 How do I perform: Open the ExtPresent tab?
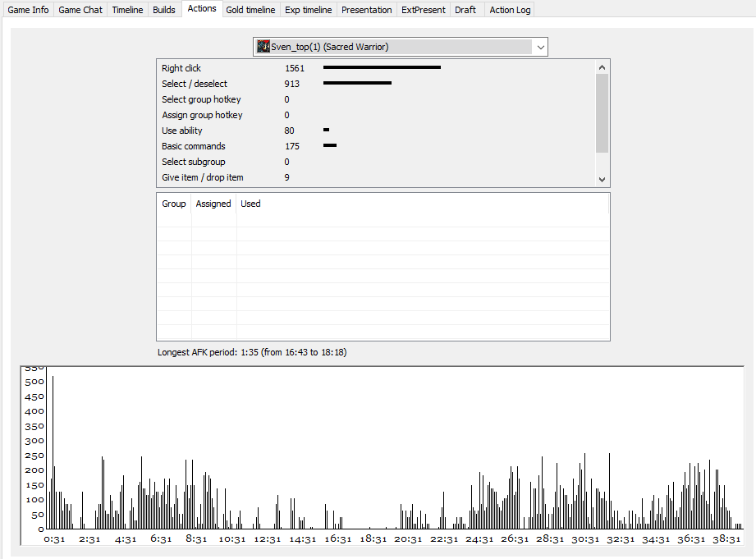(x=424, y=10)
